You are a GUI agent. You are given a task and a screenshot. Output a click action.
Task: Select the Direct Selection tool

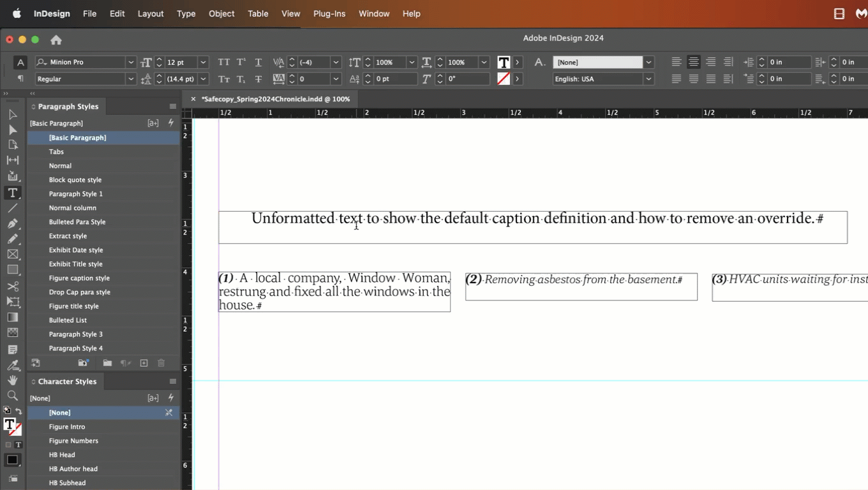coord(12,130)
